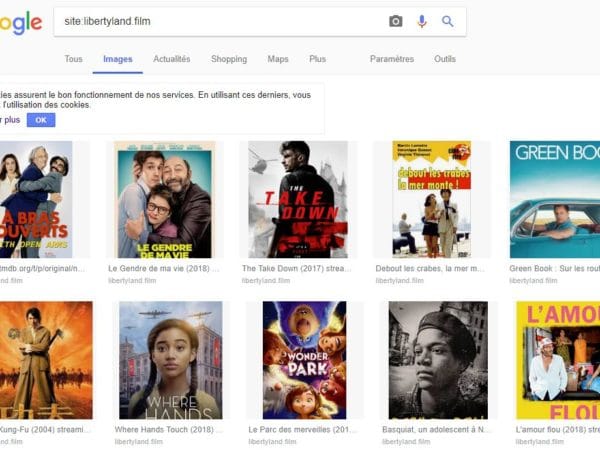The height and width of the screenshot is (450, 600).
Task: Switch to the Tous tab
Action: (73, 59)
